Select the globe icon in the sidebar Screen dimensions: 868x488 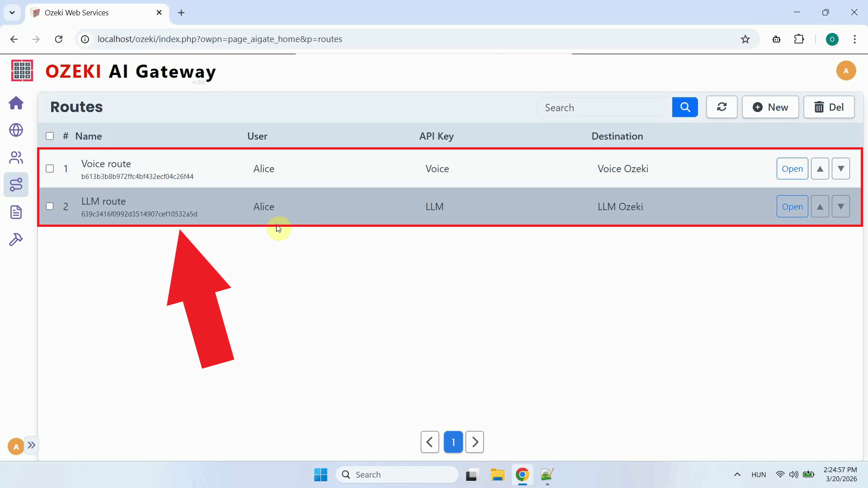[x=16, y=130]
